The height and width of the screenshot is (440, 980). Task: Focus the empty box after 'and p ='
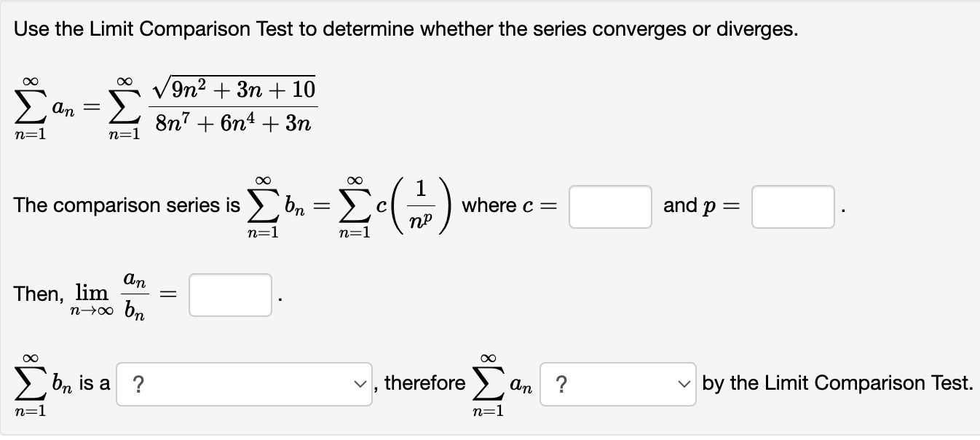pos(793,207)
